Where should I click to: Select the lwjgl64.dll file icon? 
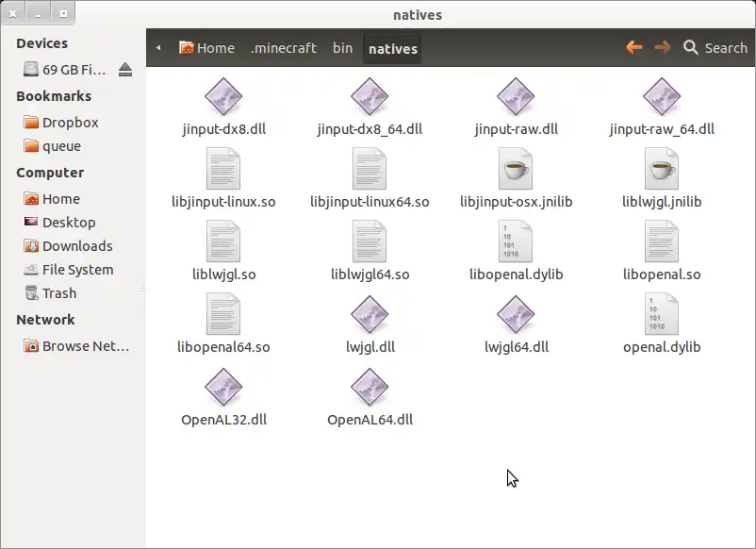pos(516,315)
